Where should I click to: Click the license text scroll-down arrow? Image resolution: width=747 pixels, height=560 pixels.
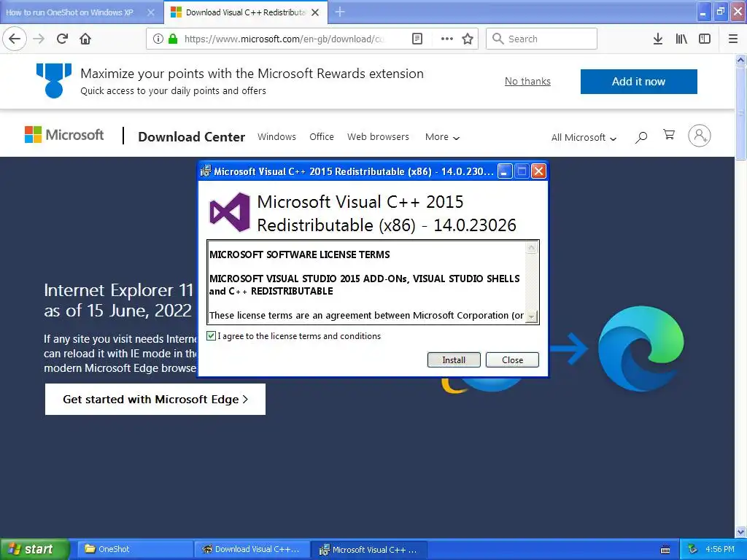click(x=532, y=316)
